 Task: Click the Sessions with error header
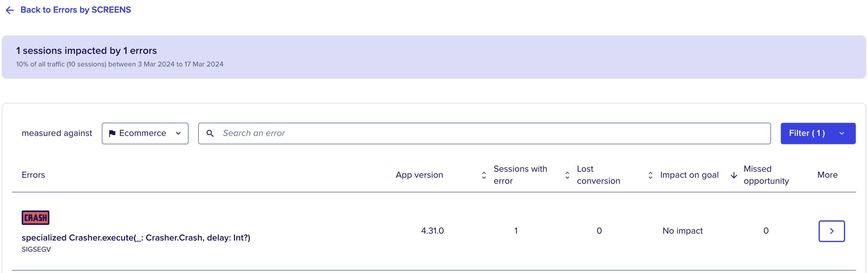tap(520, 175)
